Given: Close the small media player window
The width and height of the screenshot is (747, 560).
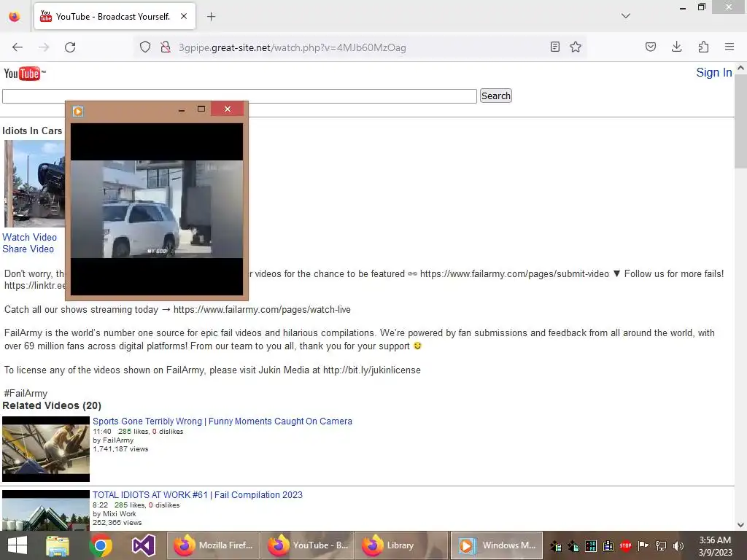Looking at the screenshot, I should (x=228, y=109).
